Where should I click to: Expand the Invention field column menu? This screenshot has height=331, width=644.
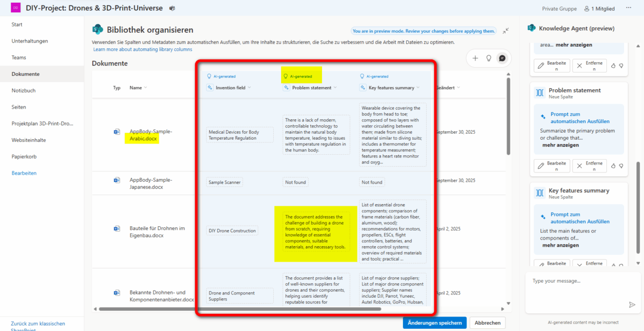(x=249, y=88)
